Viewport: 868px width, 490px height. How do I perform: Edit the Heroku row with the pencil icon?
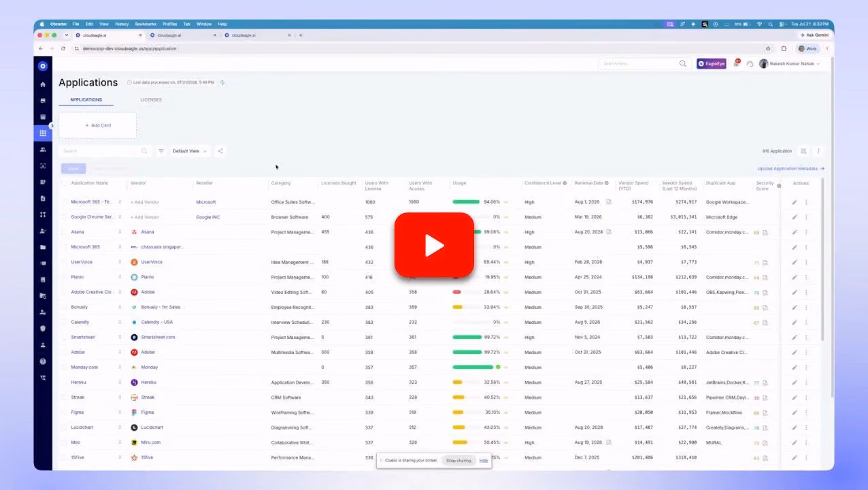pos(794,382)
